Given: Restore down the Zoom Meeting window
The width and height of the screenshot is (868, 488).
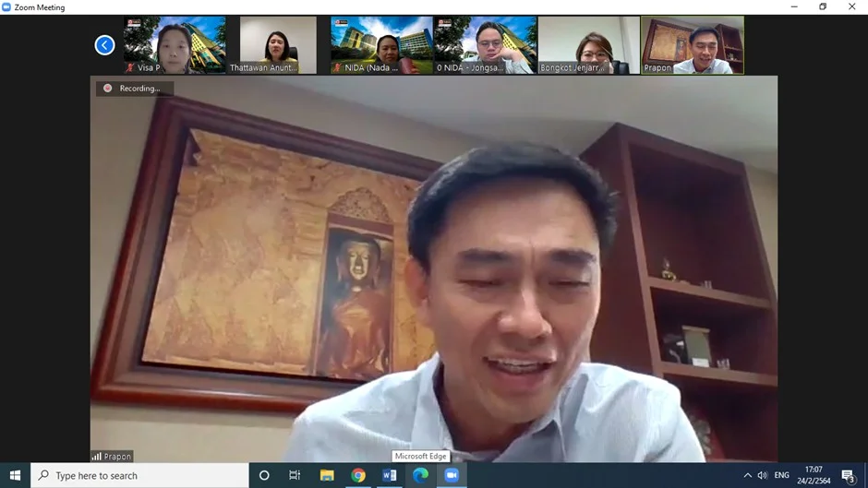Looking at the screenshot, I should click(823, 6).
